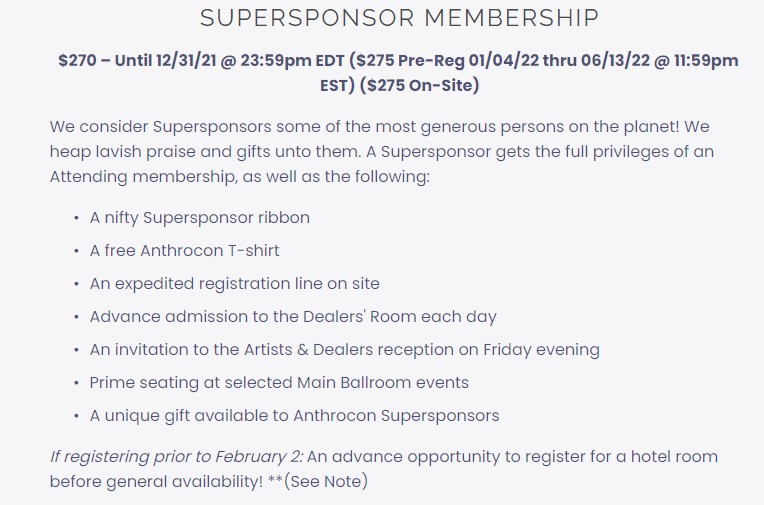This screenshot has height=505, width=764.
Task: Click the Dealers' Room advance admission item
Action: pos(292,316)
